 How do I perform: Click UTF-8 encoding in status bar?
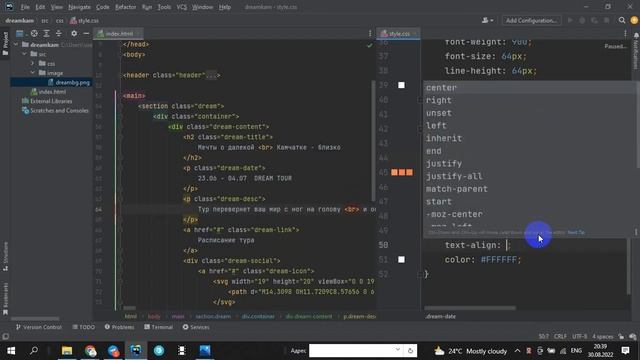tap(579, 336)
